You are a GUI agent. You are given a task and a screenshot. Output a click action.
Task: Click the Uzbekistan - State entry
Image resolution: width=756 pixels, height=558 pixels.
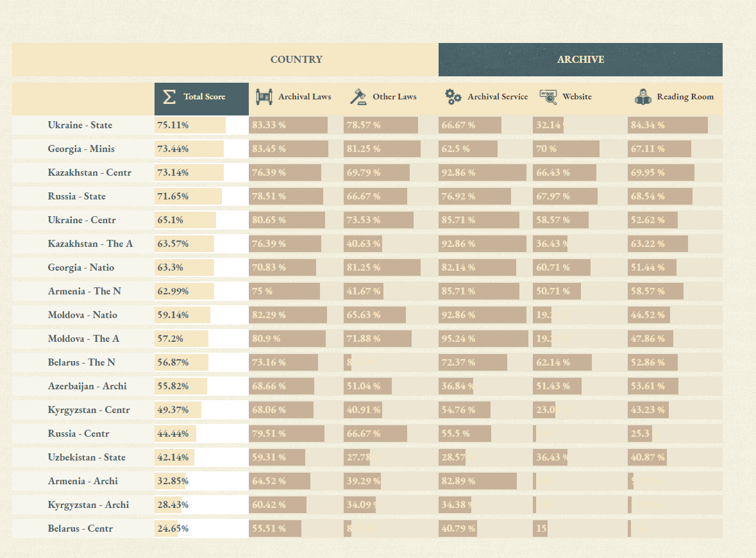pyautogui.click(x=87, y=457)
